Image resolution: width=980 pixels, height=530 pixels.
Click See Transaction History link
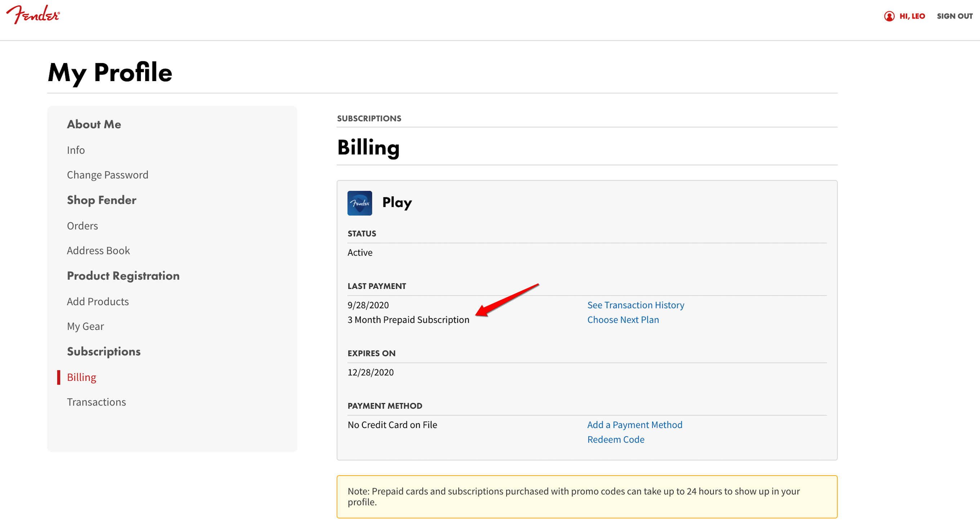coord(635,305)
